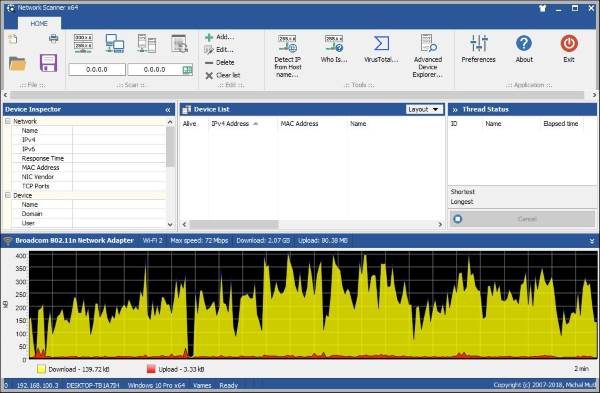Click the start IP address field

[x=97, y=70]
